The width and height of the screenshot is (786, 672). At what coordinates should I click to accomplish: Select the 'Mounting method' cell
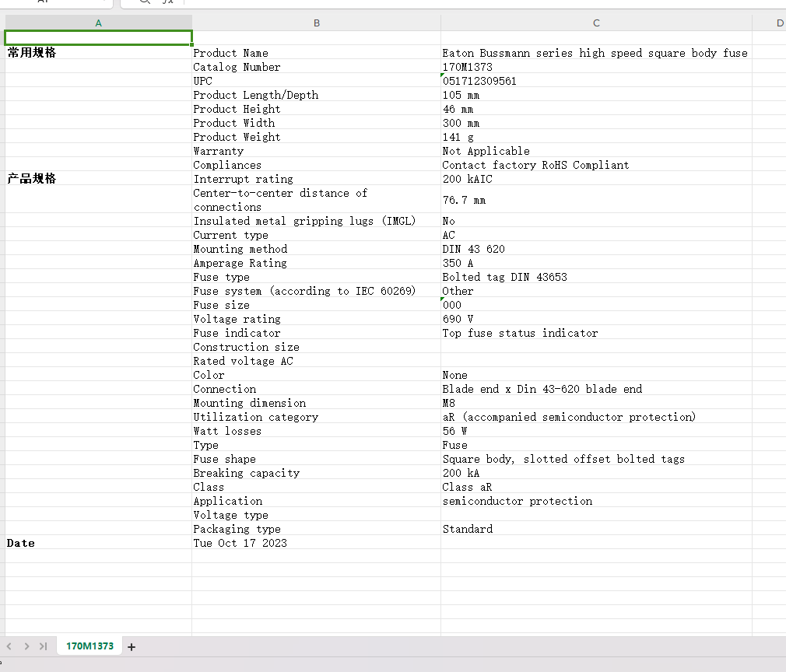(x=316, y=249)
